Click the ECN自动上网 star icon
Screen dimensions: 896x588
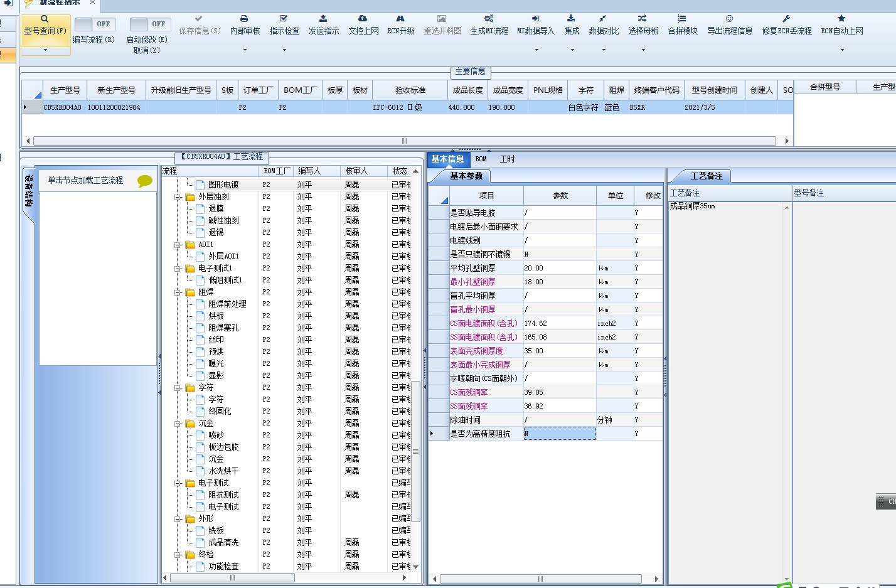[x=841, y=19]
